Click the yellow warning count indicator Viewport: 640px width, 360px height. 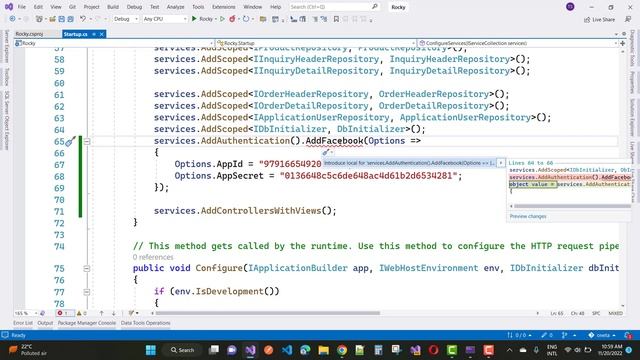click(x=81, y=313)
